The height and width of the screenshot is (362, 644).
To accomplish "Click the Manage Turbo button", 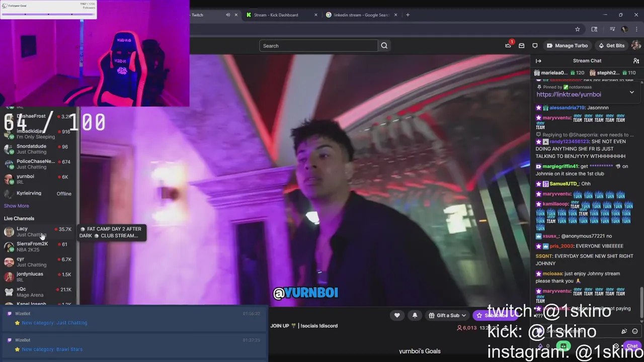I will tap(567, 46).
